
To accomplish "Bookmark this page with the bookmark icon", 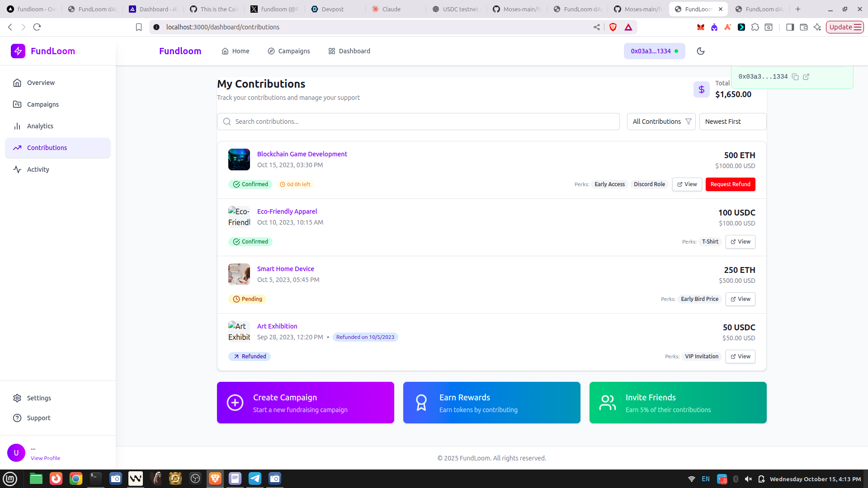I will coord(139,27).
